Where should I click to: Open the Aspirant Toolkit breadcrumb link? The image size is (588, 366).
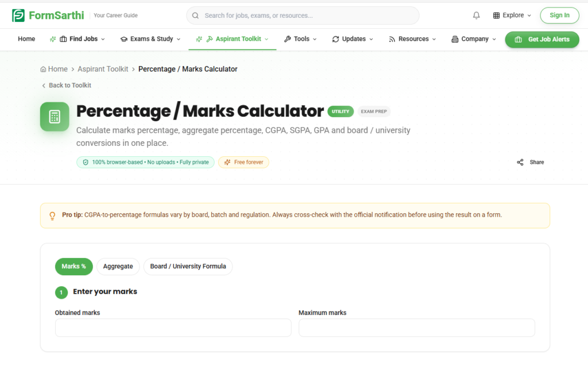pyautogui.click(x=103, y=69)
